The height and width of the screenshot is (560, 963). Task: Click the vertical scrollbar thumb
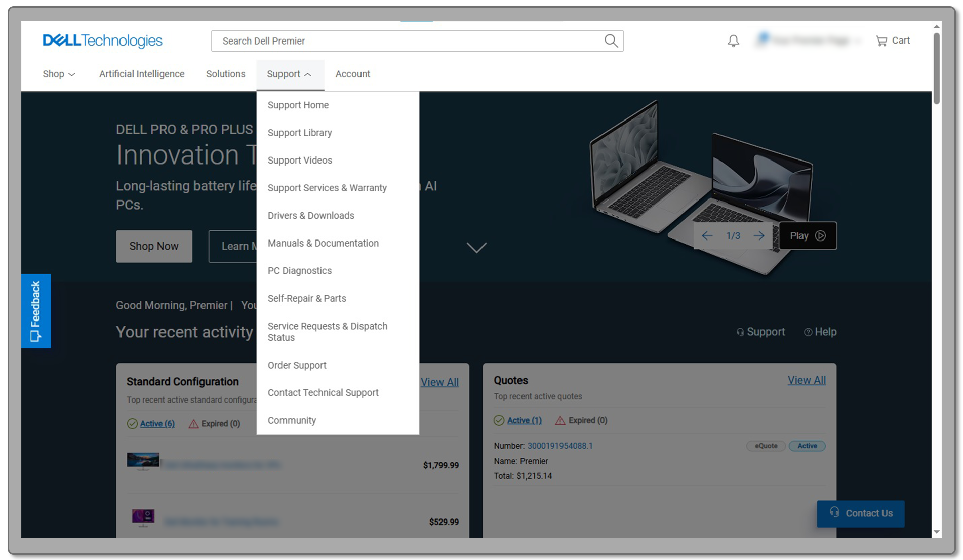937,68
